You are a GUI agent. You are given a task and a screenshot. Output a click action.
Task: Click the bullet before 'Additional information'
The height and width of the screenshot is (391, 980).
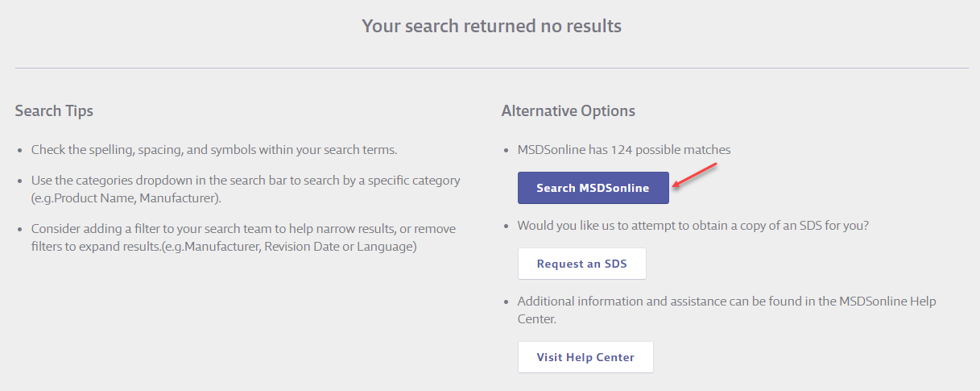coord(506,302)
